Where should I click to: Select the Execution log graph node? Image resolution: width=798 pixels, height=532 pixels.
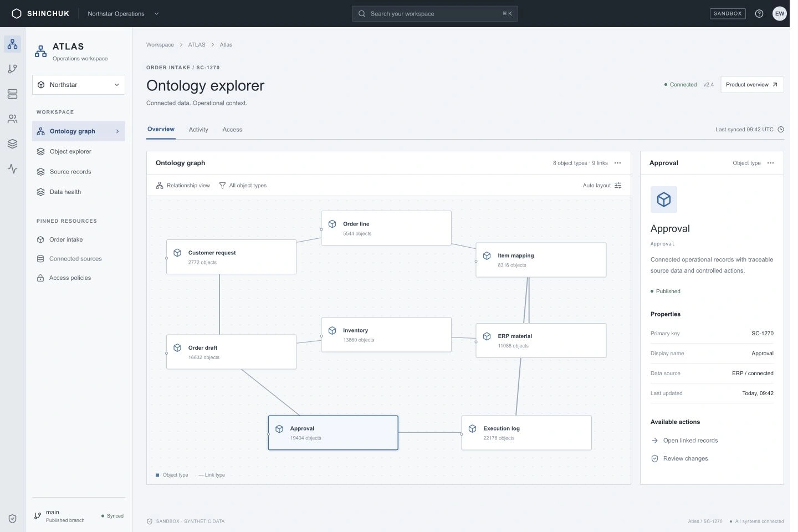[526, 433]
